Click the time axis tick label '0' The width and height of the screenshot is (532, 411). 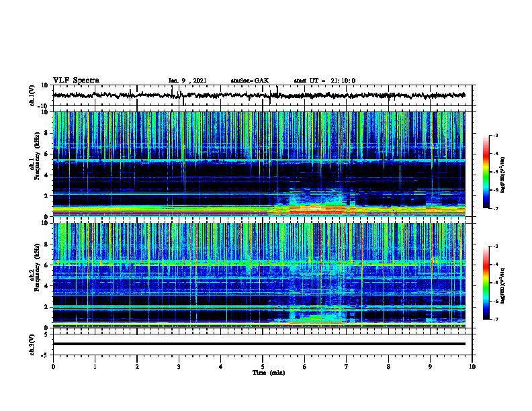click(x=53, y=367)
